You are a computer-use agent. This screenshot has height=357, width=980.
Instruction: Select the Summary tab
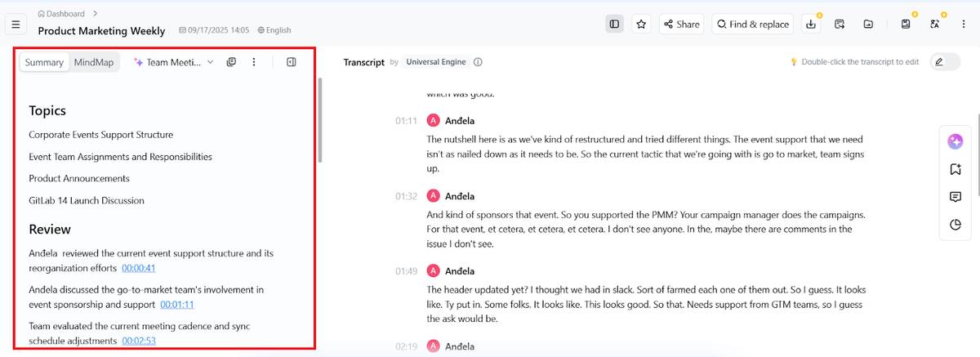tap(44, 62)
